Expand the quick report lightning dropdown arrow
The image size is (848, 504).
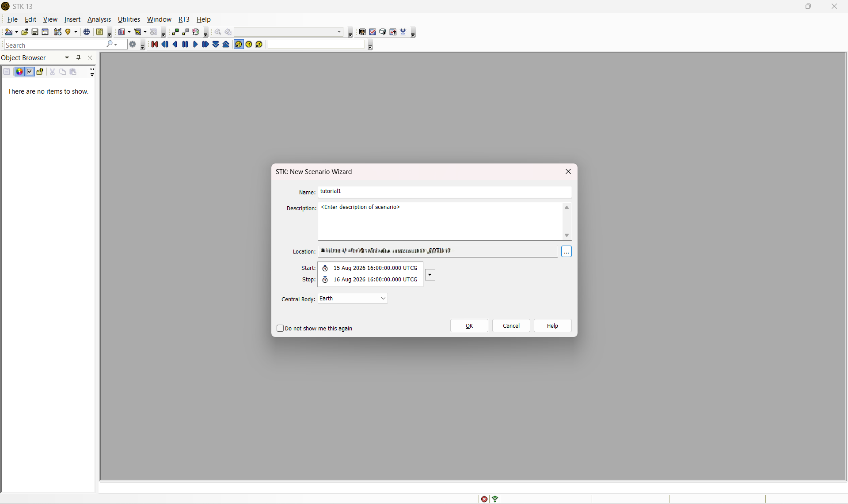[x=145, y=32]
